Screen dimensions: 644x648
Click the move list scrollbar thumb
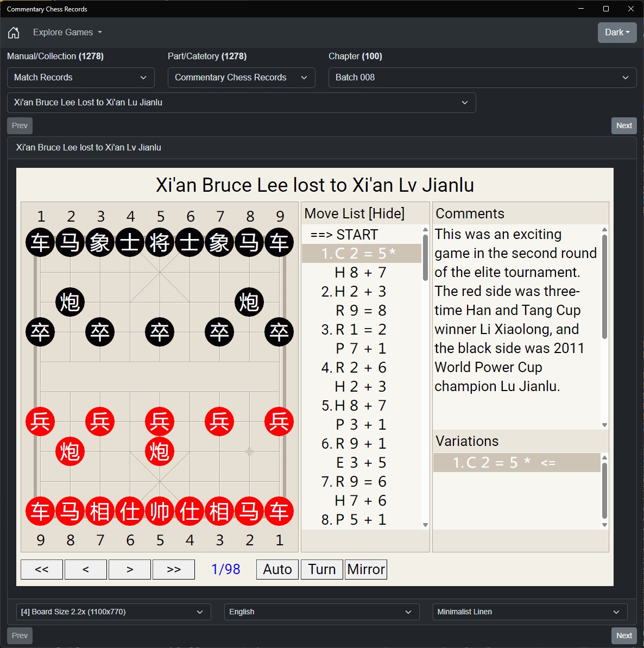tap(426, 258)
